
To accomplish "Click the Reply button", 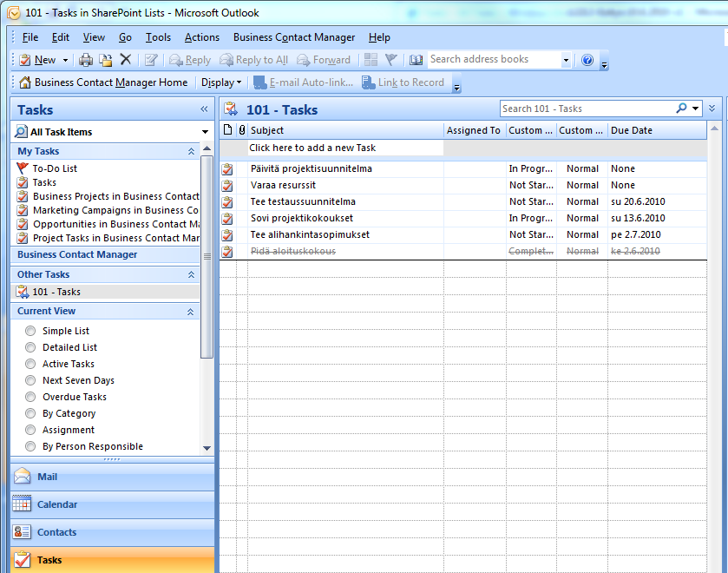I will click(190, 60).
